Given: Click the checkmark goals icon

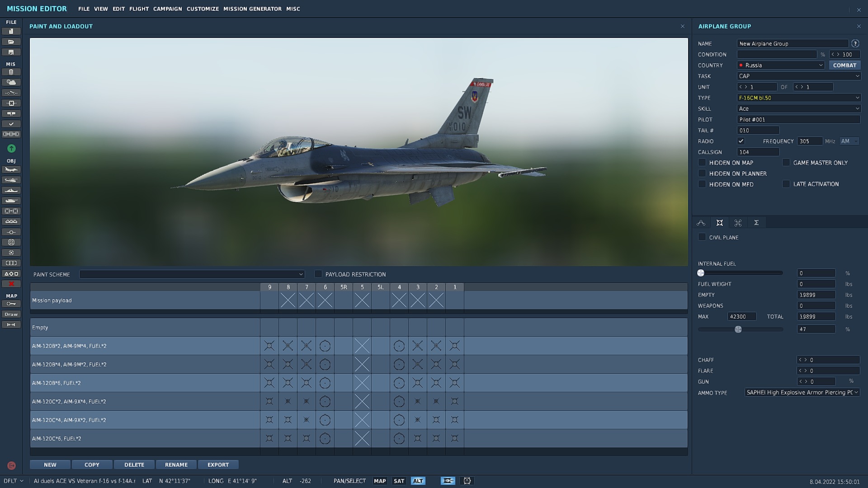Looking at the screenshot, I should [11, 124].
